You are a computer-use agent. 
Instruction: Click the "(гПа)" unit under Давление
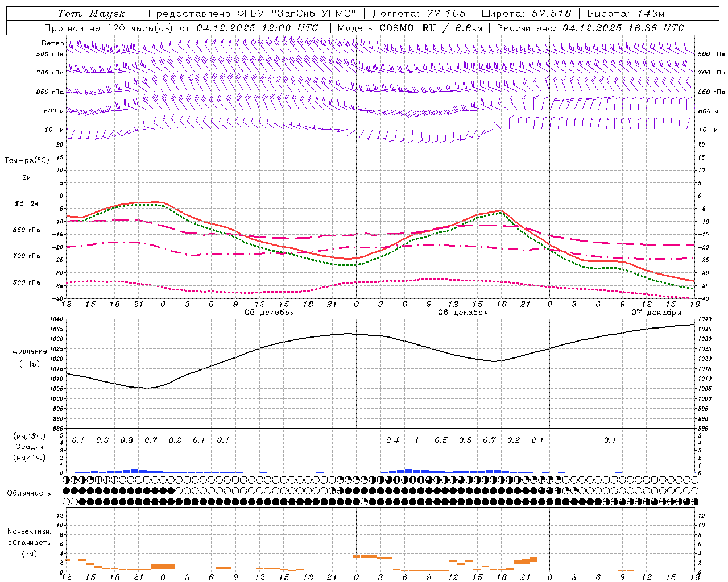click(x=30, y=364)
